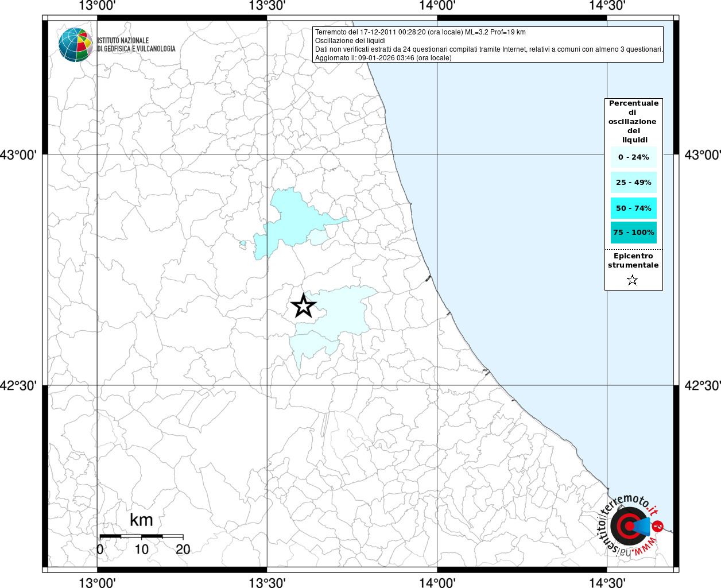Screen dimensions: 721x588
Task: Click the 42°30' label on the right axis
Action: pyautogui.click(x=703, y=386)
